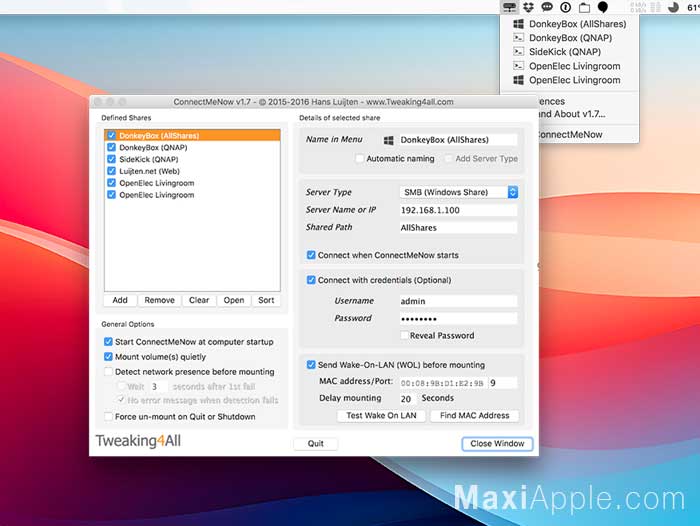Open the About v1.7... menu entry
This screenshot has height=526, width=700.
[x=572, y=114]
